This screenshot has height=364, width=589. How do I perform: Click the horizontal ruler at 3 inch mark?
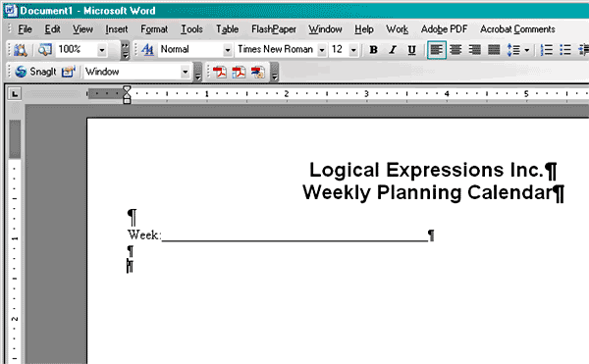click(x=366, y=94)
